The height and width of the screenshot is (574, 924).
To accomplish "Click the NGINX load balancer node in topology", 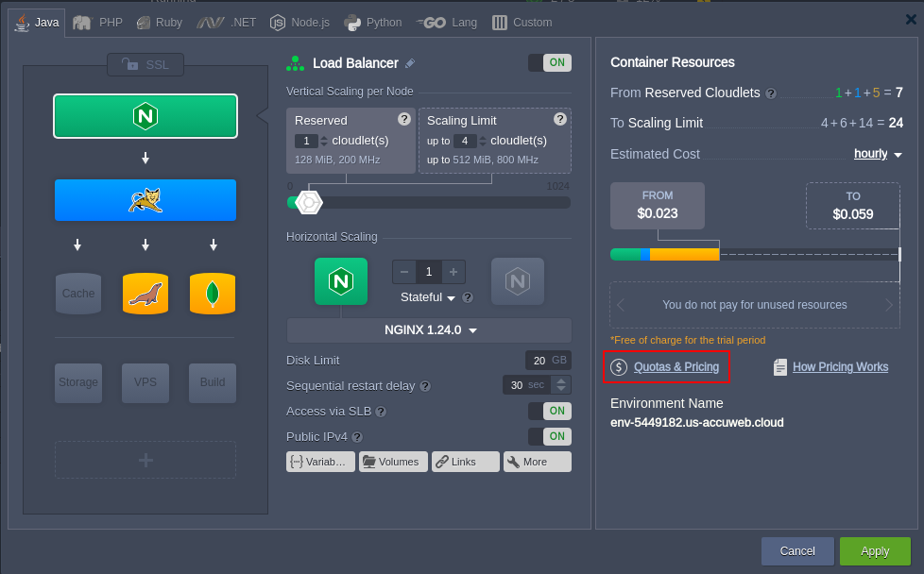I will (x=145, y=116).
